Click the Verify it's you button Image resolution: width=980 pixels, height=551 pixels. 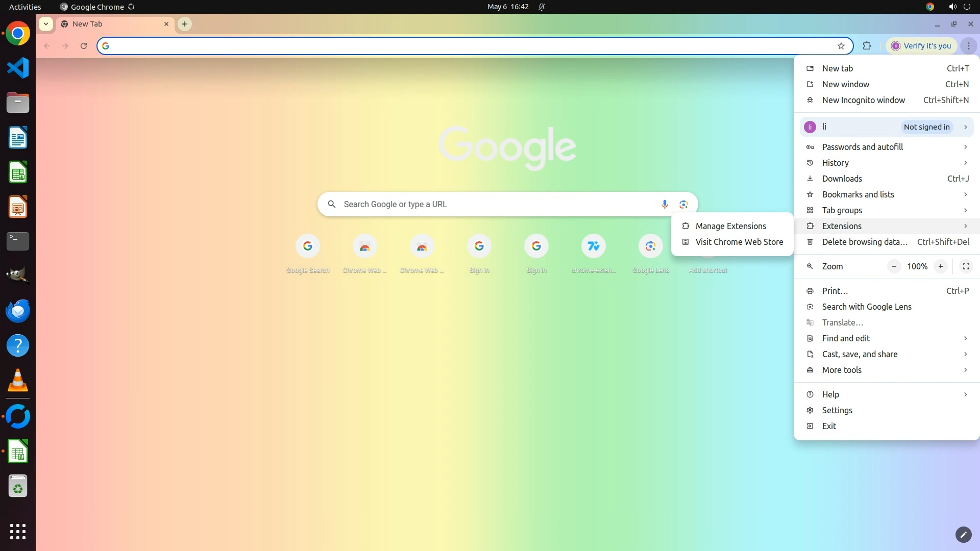(921, 46)
